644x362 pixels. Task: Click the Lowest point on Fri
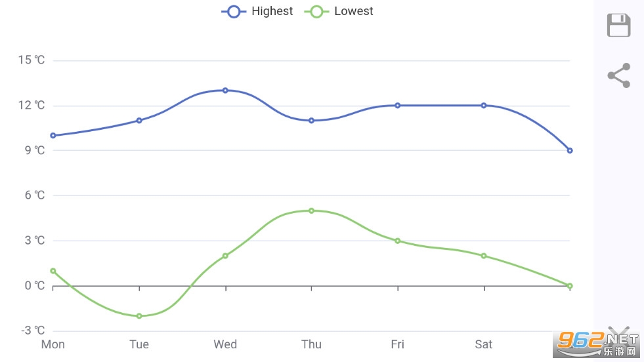(x=398, y=241)
